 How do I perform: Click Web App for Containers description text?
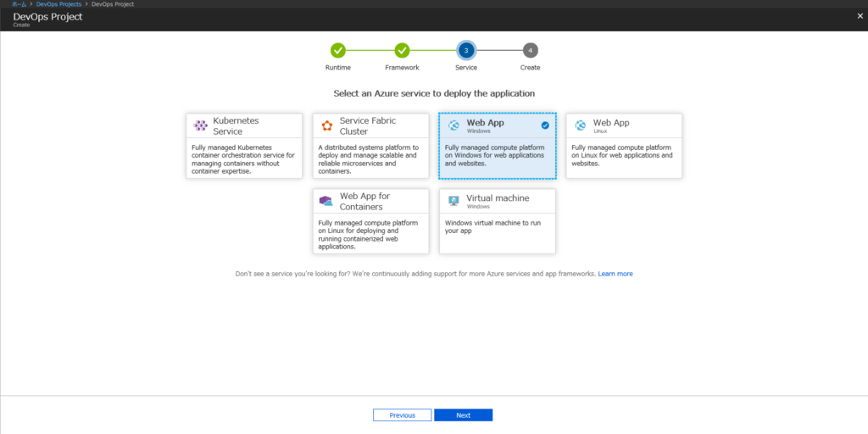(x=366, y=235)
